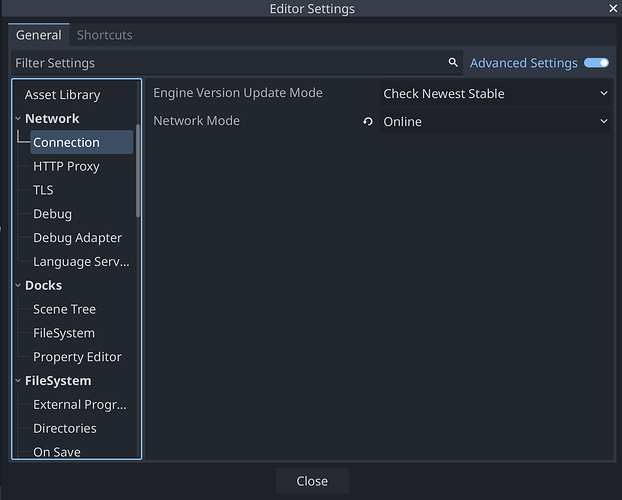Viewport: 622px width, 500px height.
Task: Switch to the Shortcuts tab
Action: [x=105, y=35]
